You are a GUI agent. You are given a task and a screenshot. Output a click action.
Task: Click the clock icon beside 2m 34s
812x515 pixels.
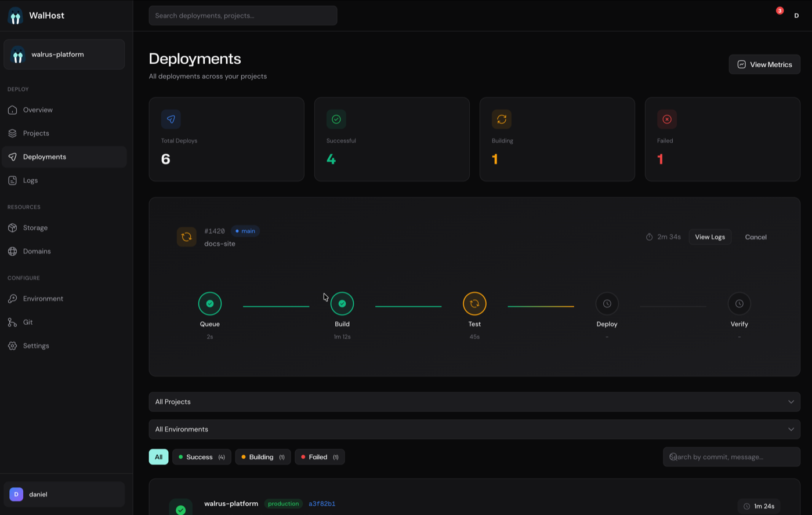point(650,237)
